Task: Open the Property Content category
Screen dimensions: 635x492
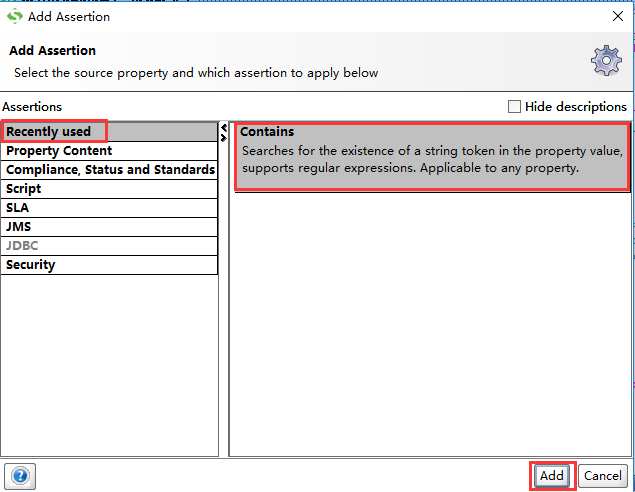Action: click(60, 151)
